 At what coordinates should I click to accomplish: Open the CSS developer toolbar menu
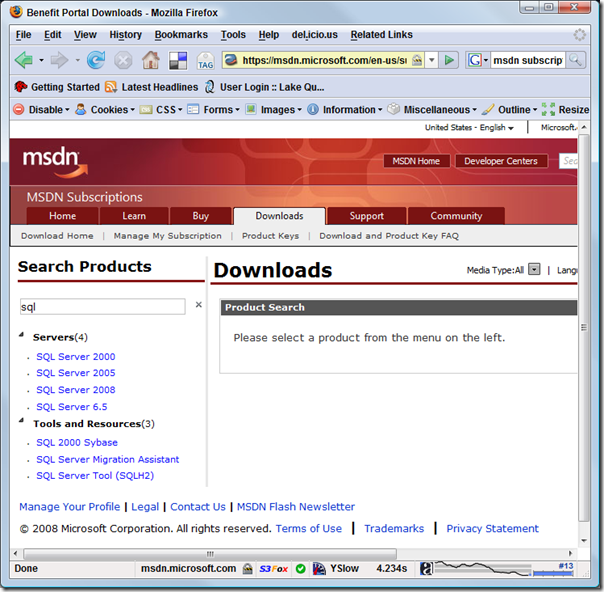[161, 110]
